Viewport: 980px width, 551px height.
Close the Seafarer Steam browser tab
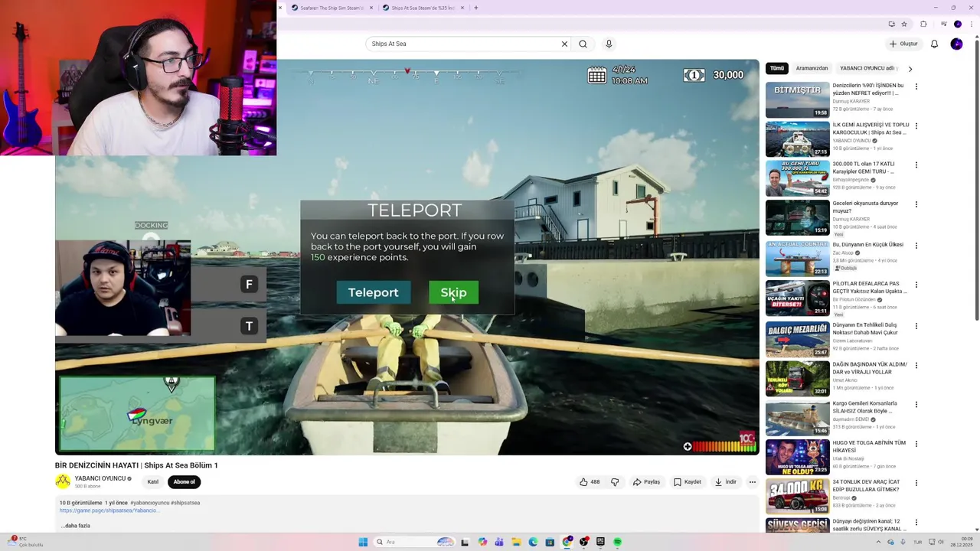tap(371, 8)
